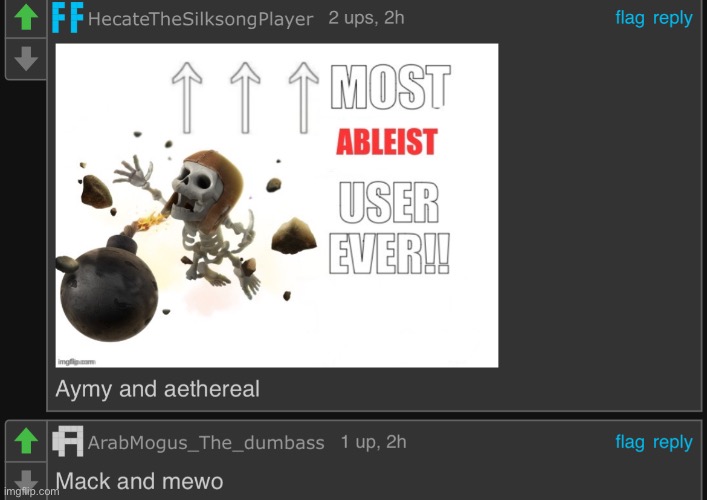Image resolution: width=707 pixels, height=500 pixels.
Task: Click the red ABLEIST text in the meme
Action: coord(387,142)
